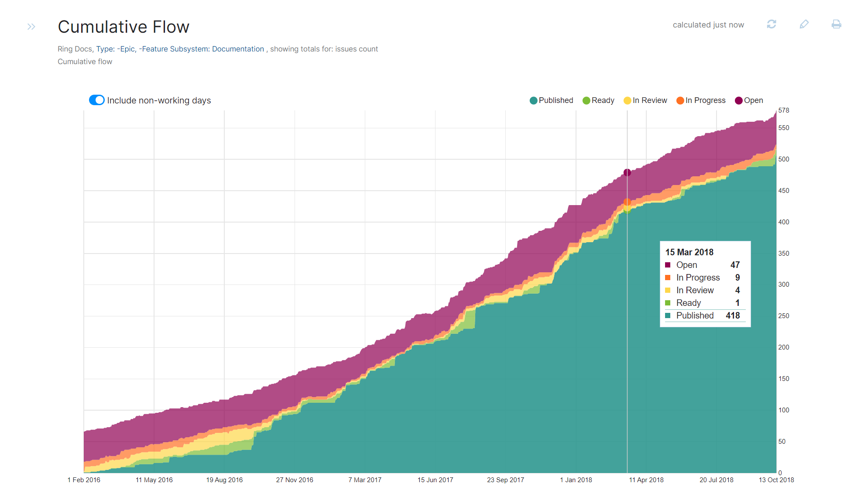
Task: Click the 1 Jan 2018 axis label
Action: tap(576, 480)
